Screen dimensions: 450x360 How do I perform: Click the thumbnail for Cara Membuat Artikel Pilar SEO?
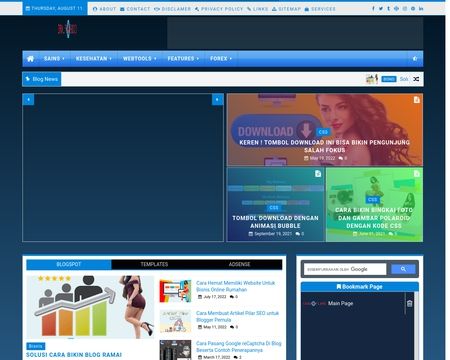tap(175, 321)
